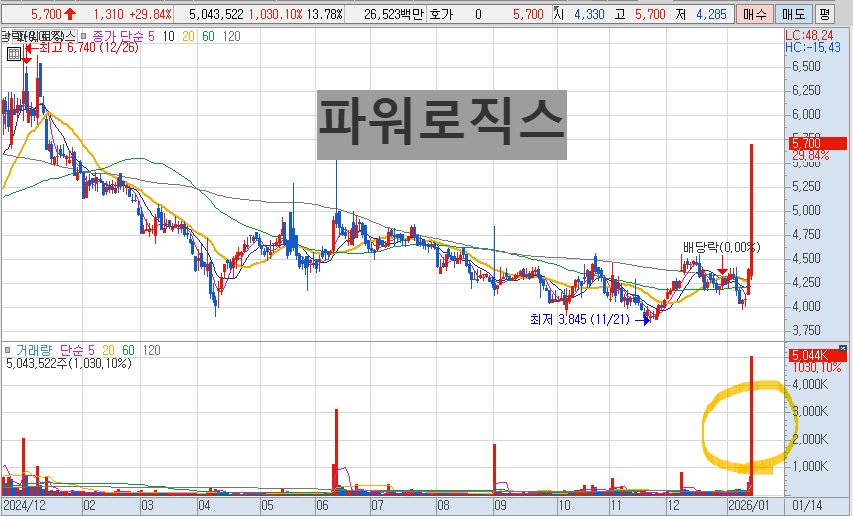Click the 2024/12 date axis label

23,506
